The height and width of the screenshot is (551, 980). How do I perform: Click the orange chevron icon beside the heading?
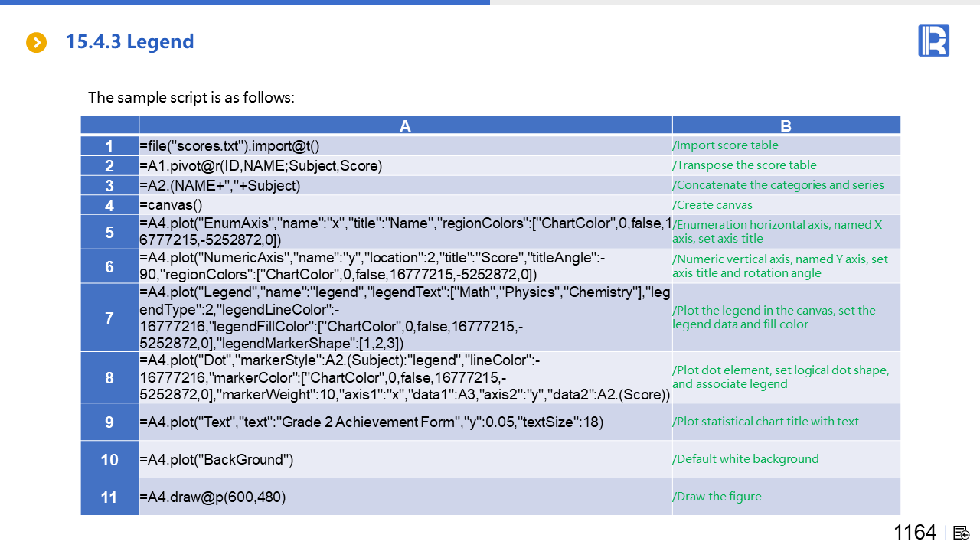click(36, 42)
